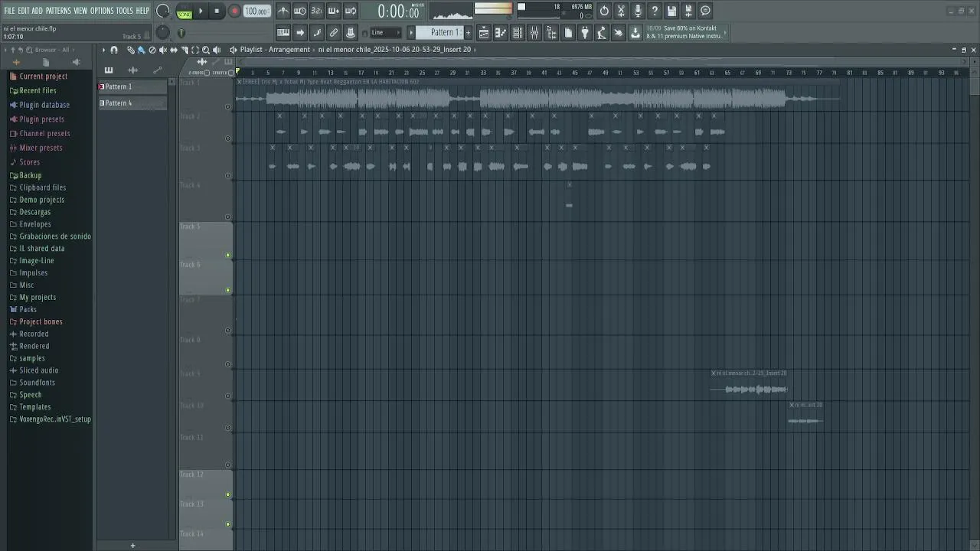Toggle the SONG/PAT mode switch
The width and height of the screenshot is (980, 551).
(185, 12)
